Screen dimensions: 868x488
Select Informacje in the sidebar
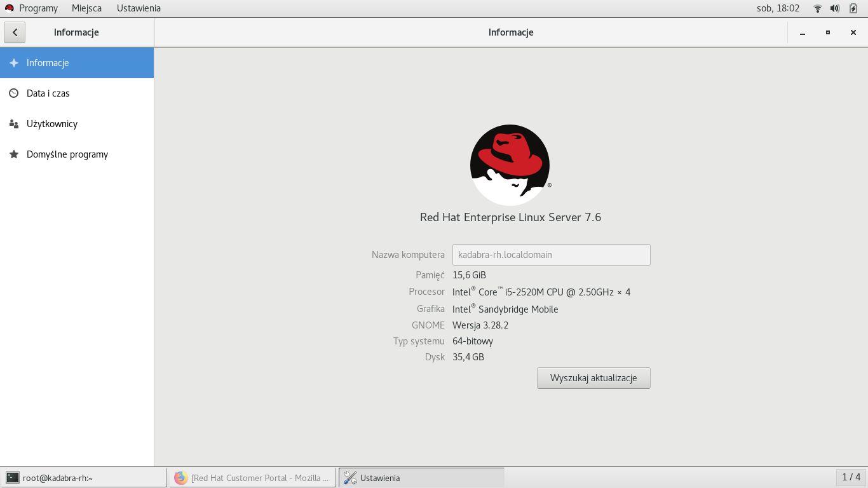pos(77,63)
